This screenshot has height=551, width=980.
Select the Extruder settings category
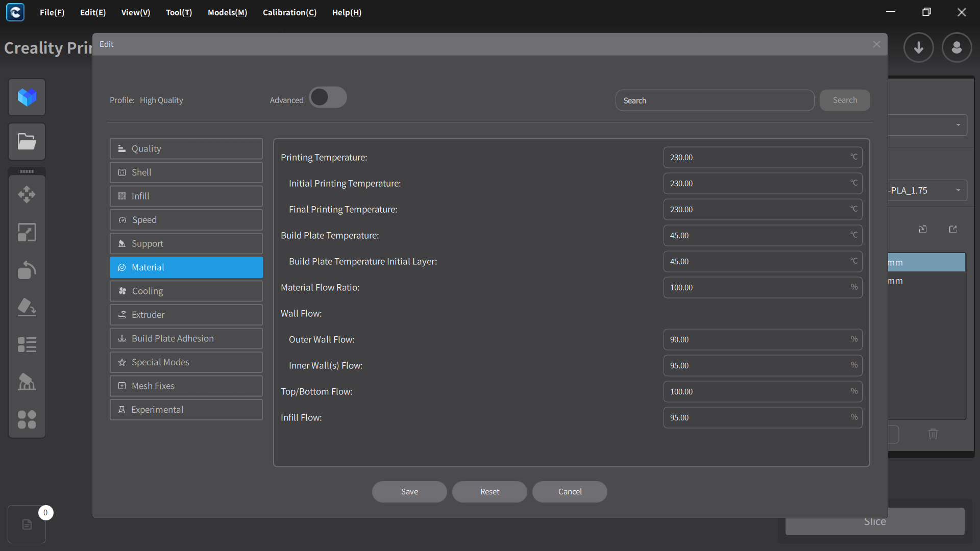coord(186,315)
